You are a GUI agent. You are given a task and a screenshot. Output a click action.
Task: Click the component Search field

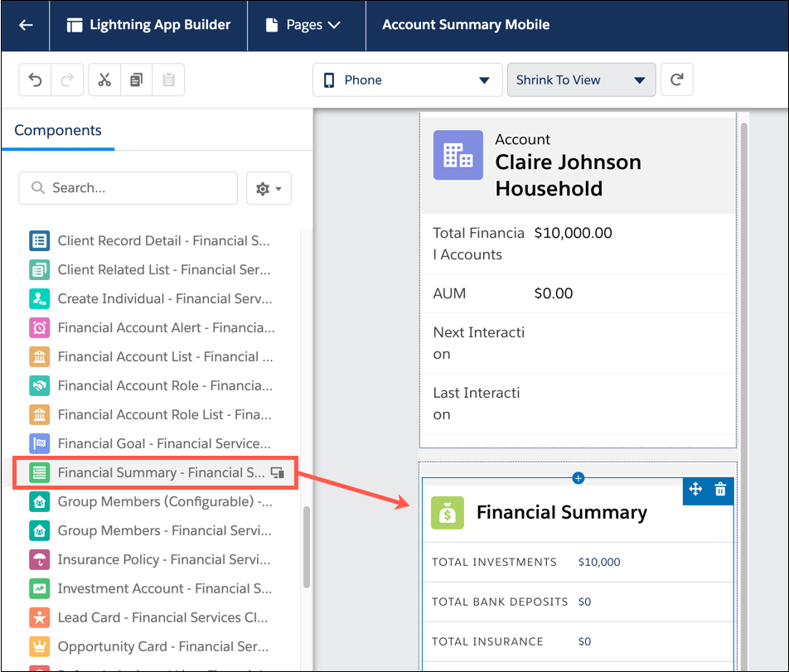point(128,188)
